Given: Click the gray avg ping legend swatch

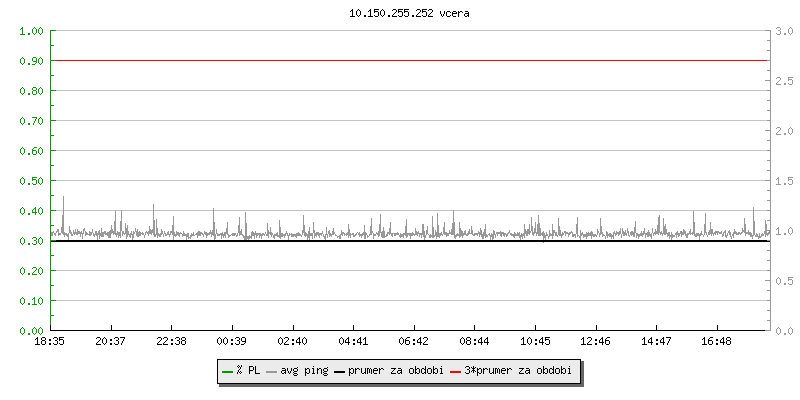Looking at the screenshot, I should pos(271,371).
